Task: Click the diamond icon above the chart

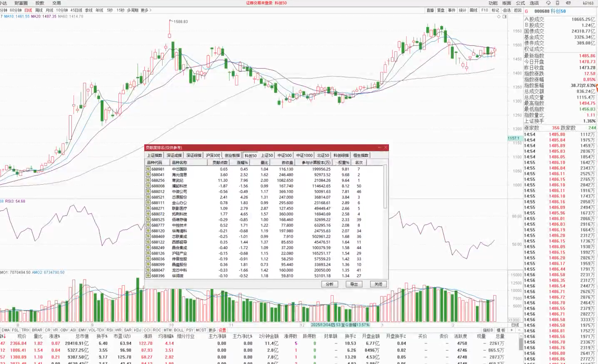Action: point(499,17)
